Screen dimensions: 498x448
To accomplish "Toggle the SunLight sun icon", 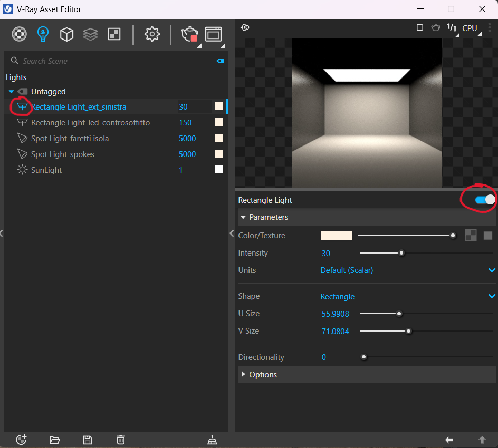I will (22, 170).
